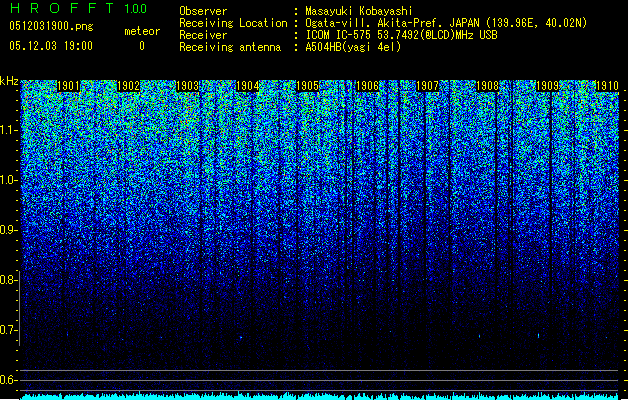Click the 1905 time marker
The image size is (629, 400).
pos(308,86)
